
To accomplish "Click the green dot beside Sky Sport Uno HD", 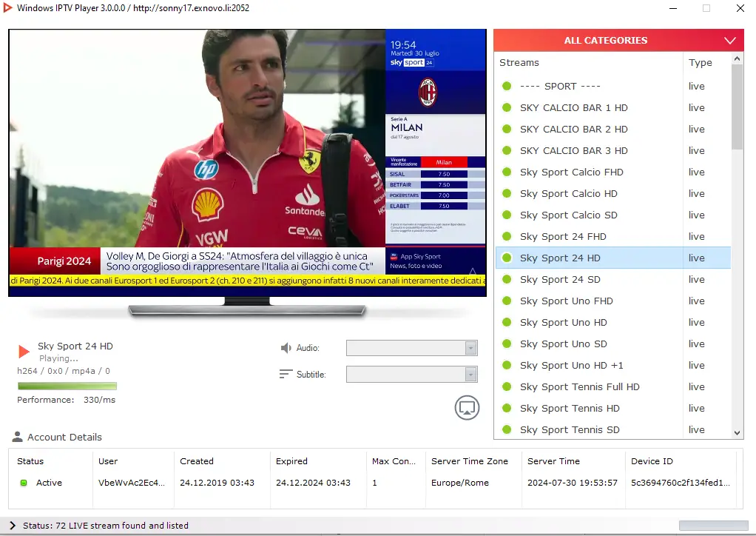I will 507,322.
